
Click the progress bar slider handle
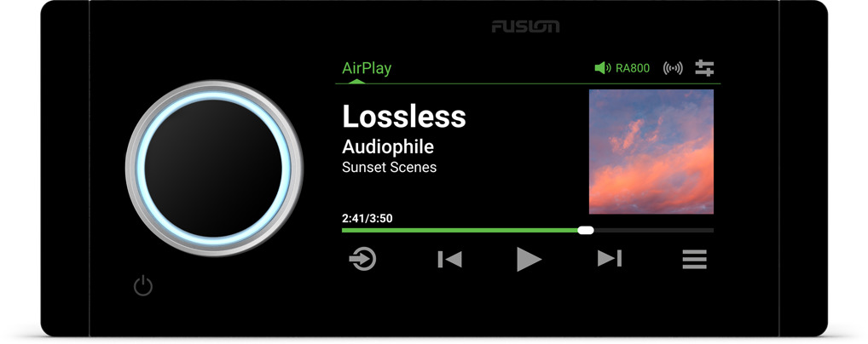pos(586,230)
